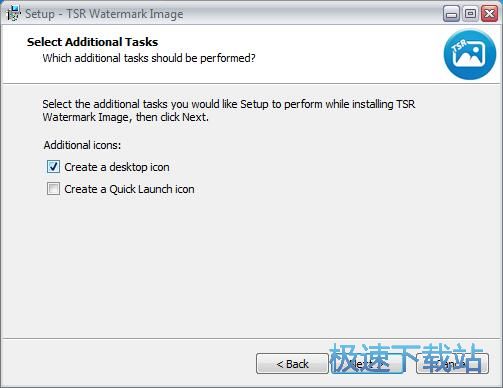Click the 'Select Additional Tasks' heading
The width and height of the screenshot is (503, 388).
(x=92, y=42)
